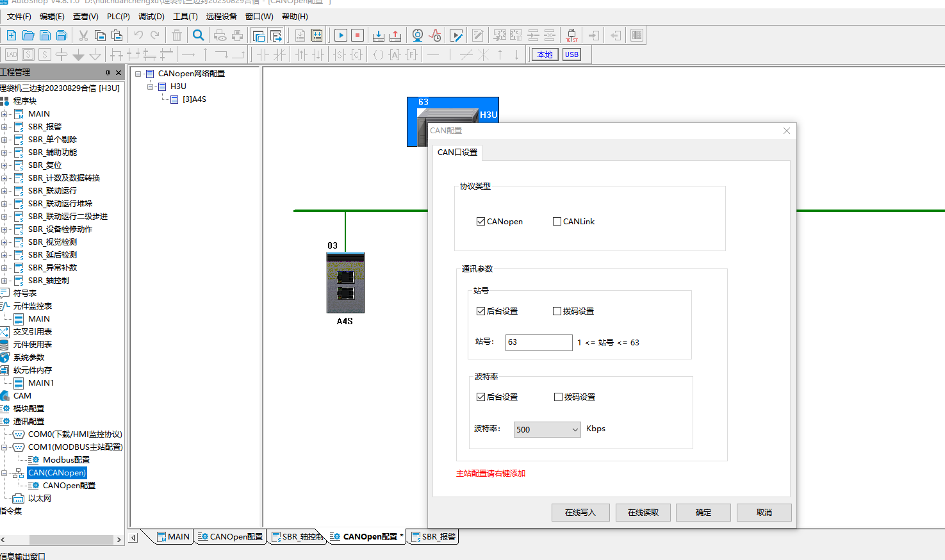
Task: Open the 编辑(E) menu
Action: point(52,17)
